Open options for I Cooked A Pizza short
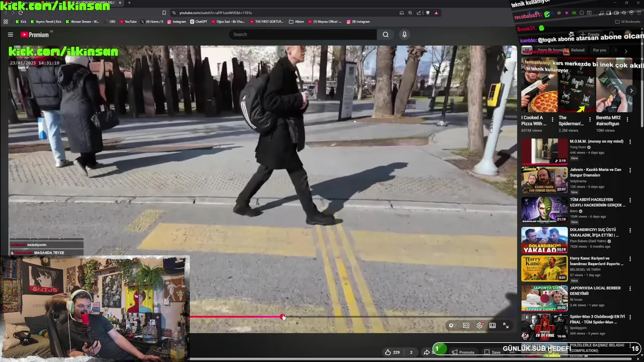644x362 pixels. pos(552,120)
